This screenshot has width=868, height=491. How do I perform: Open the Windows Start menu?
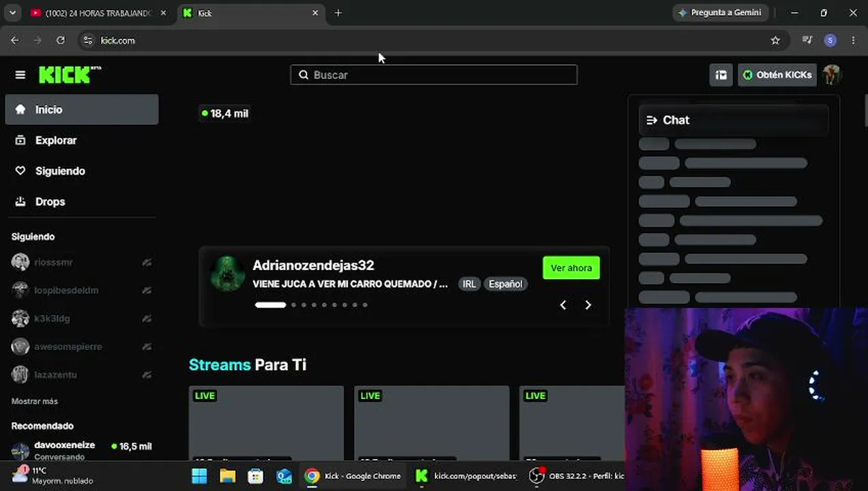pyautogui.click(x=199, y=476)
